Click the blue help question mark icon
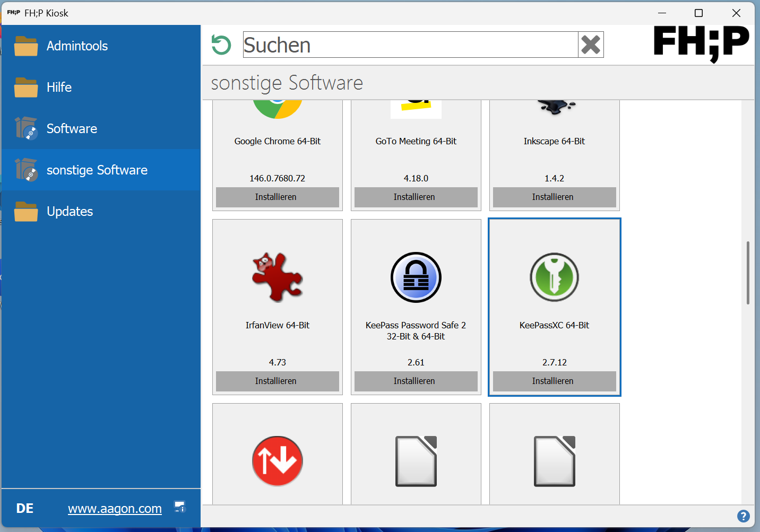Viewport: 760px width, 532px height. coord(743,516)
